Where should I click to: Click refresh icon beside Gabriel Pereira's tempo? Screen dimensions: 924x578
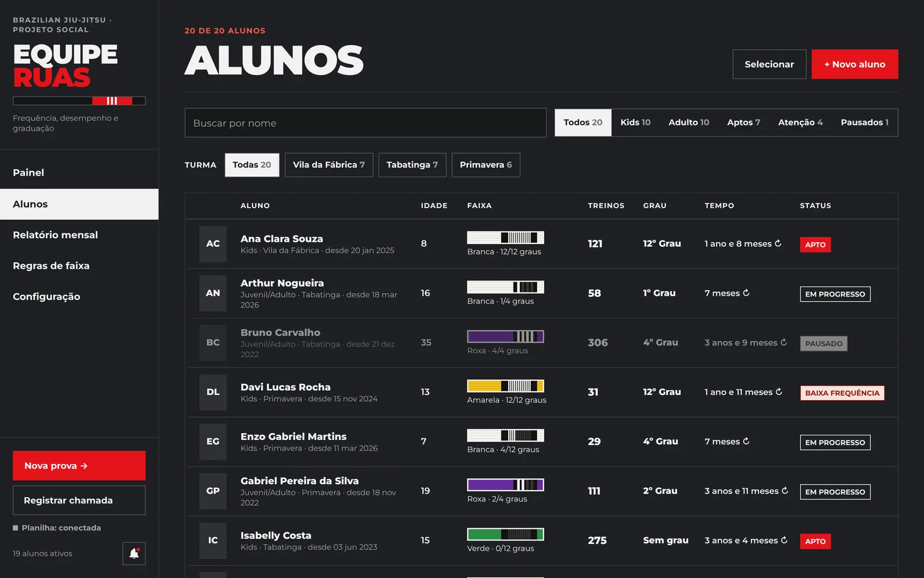[x=785, y=491]
